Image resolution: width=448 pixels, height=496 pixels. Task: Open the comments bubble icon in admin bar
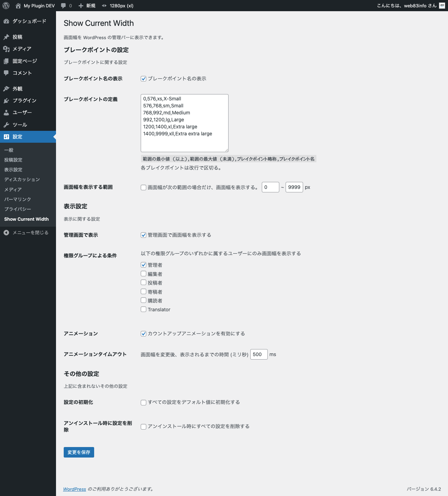63,6
